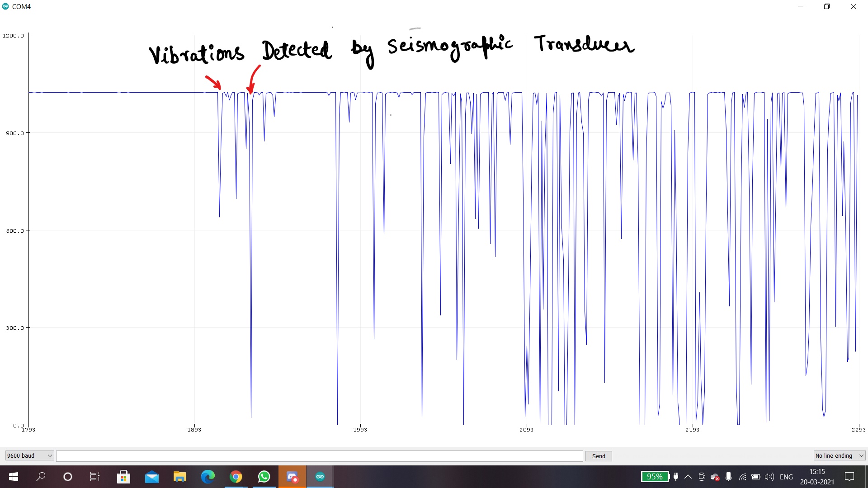The image size is (868, 488).
Task: Click the serial message input field
Action: 319,456
